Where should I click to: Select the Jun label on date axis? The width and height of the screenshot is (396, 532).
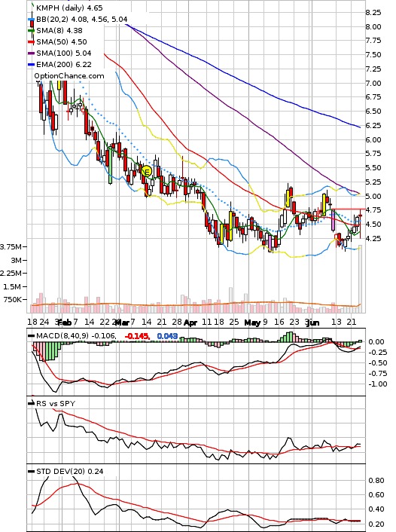point(312,323)
